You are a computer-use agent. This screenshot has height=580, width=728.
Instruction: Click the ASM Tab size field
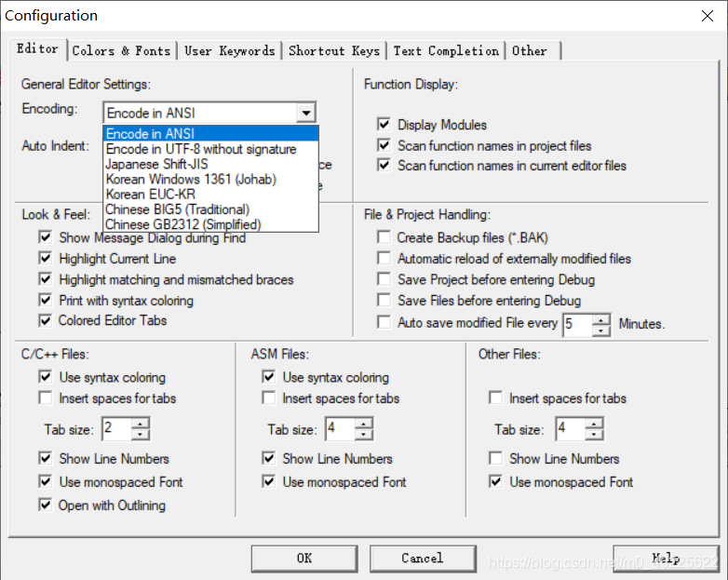[341, 428]
